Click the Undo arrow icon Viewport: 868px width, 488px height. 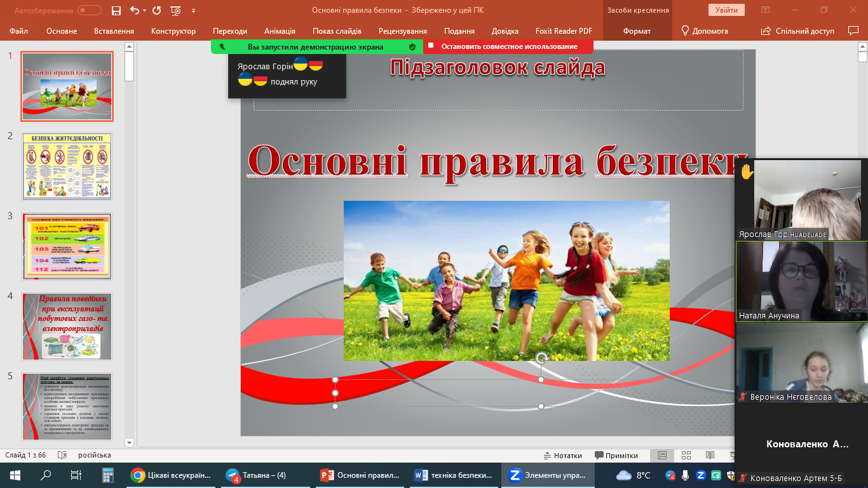coord(134,10)
